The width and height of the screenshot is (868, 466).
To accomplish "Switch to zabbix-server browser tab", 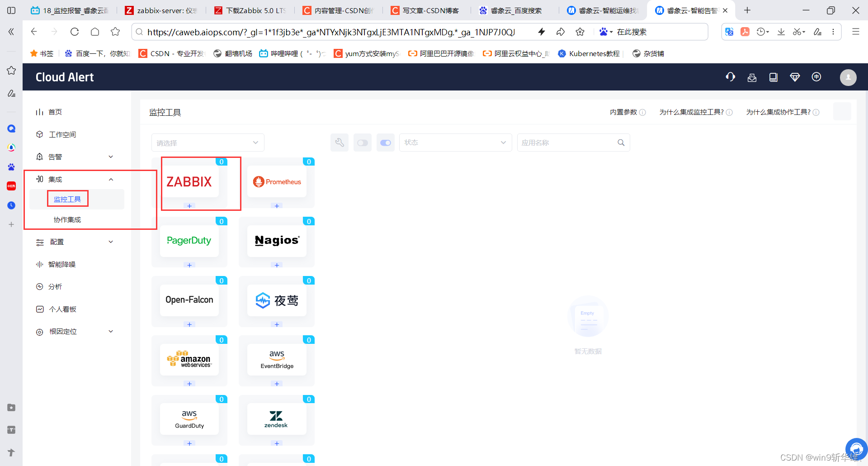I will pyautogui.click(x=162, y=10).
